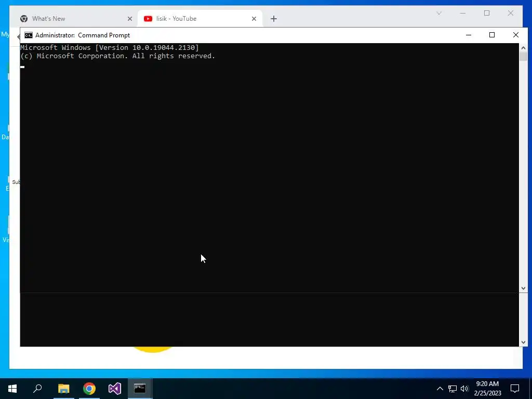The width and height of the screenshot is (532, 399).
Task: Open the clock showing 9:20 AM
Action: tap(487, 389)
